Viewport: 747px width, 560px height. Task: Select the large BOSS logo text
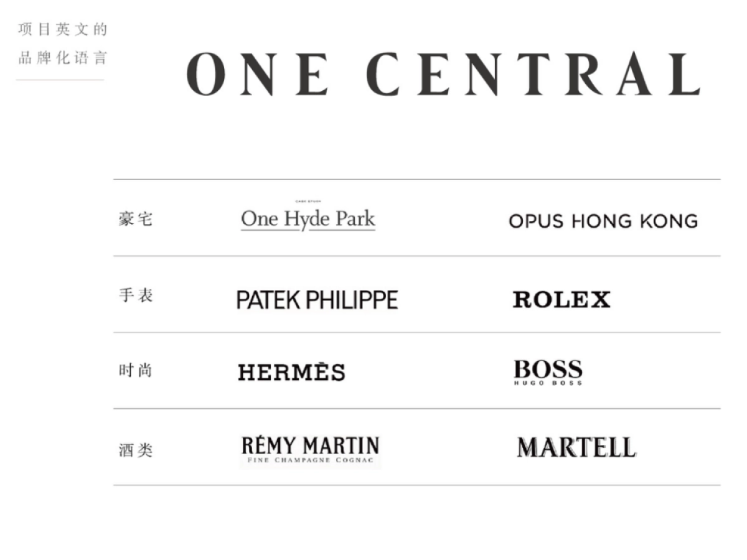[x=548, y=369]
